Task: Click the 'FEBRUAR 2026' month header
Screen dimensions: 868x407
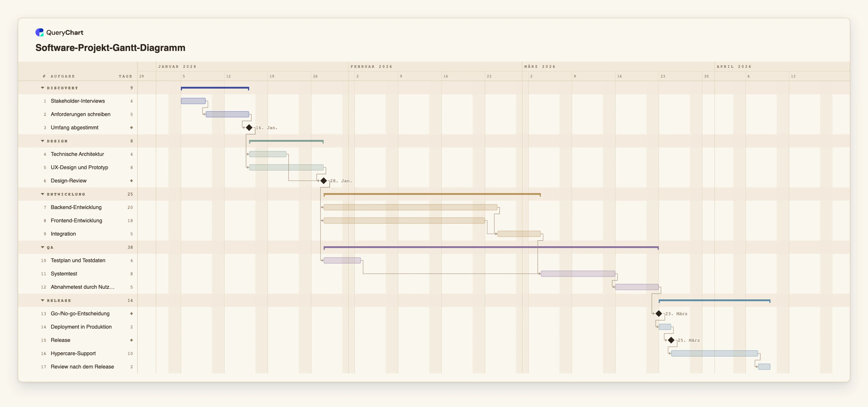Action: [371, 67]
